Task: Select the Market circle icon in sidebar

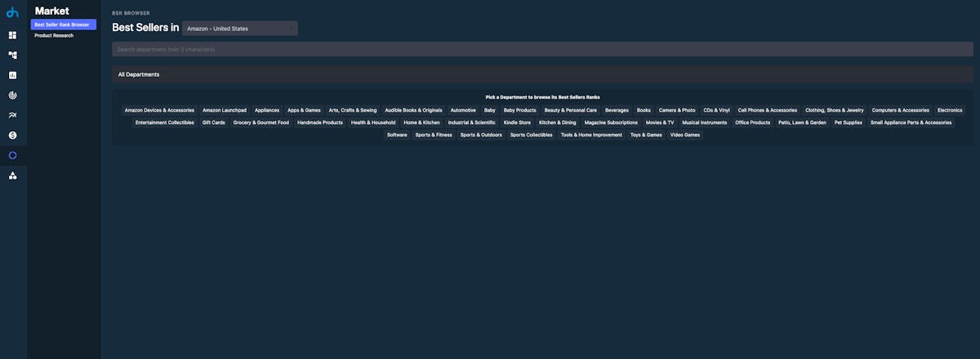Action: point(12,155)
